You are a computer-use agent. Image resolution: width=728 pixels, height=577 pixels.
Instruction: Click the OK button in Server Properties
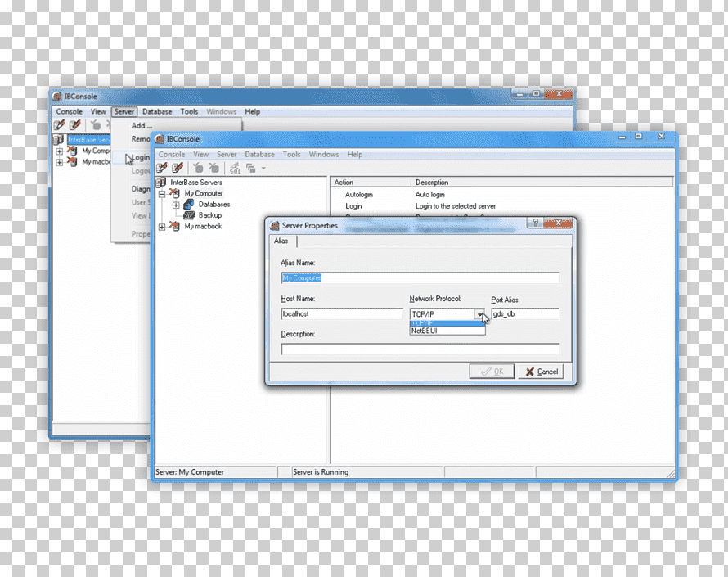point(492,372)
